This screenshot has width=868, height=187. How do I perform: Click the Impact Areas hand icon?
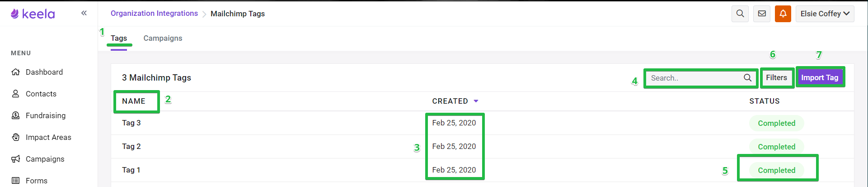(x=16, y=137)
